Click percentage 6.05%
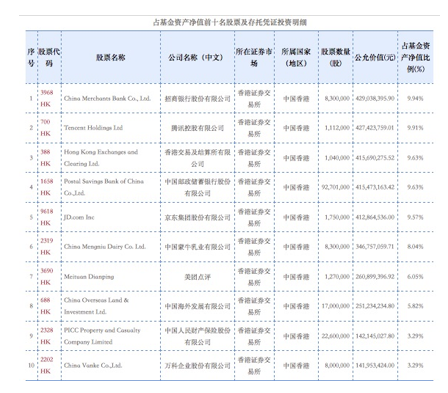This screenshot has width=448, height=393. click(x=415, y=276)
